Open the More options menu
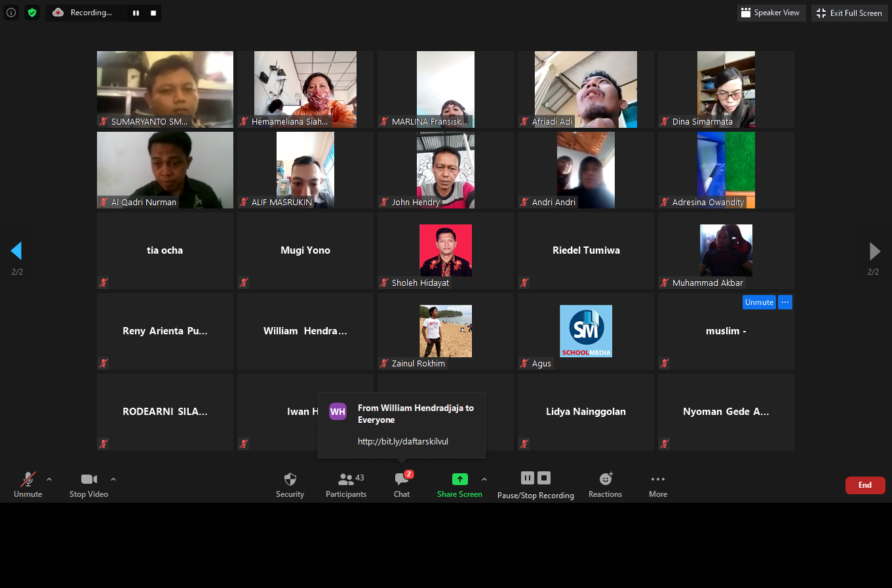Image resolution: width=892 pixels, height=588 pixels. click(x=658, y=479)
